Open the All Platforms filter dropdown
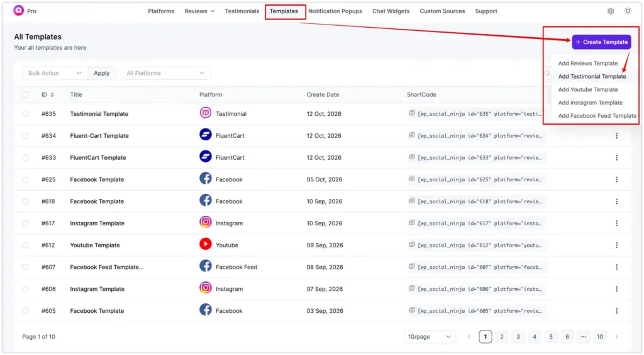The image size is (644, 355). (x=165, y=73)
